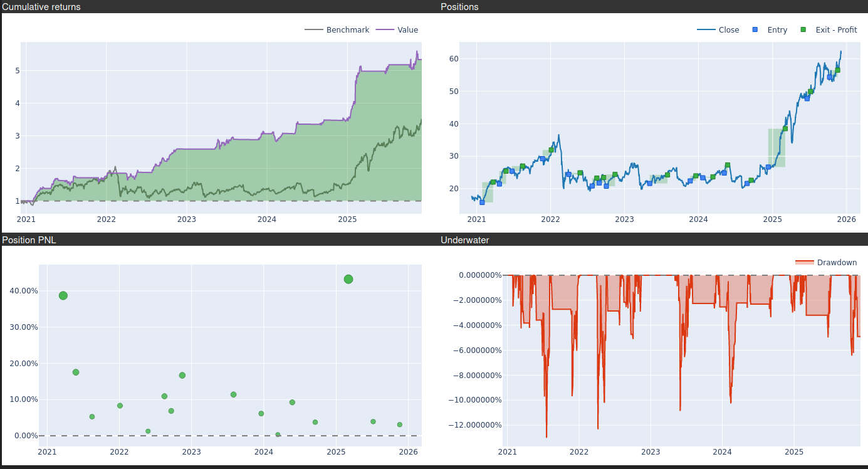Click the PNL bubble nearest 0% in 2024

click(278, 435)
